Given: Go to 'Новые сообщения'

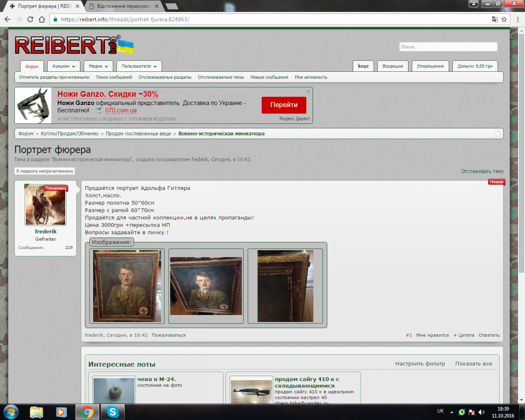Looking at the screenshot, I should coord(269,77).
